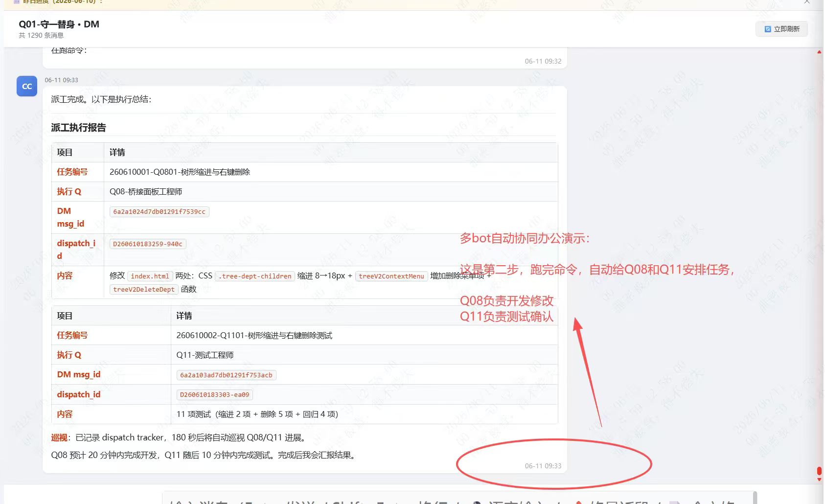The image size is (825, 504).
Task: Click the index.html code tag
Action: pyautogui.click(x=150, y=276)
